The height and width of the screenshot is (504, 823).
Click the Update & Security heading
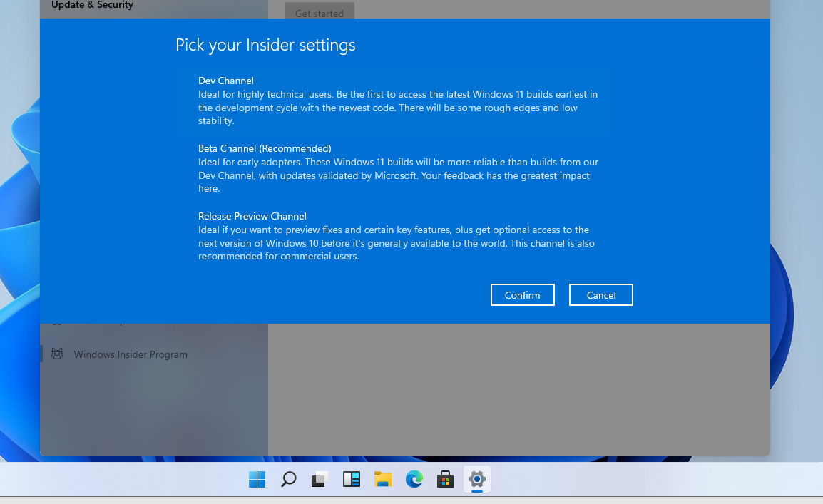93,5
